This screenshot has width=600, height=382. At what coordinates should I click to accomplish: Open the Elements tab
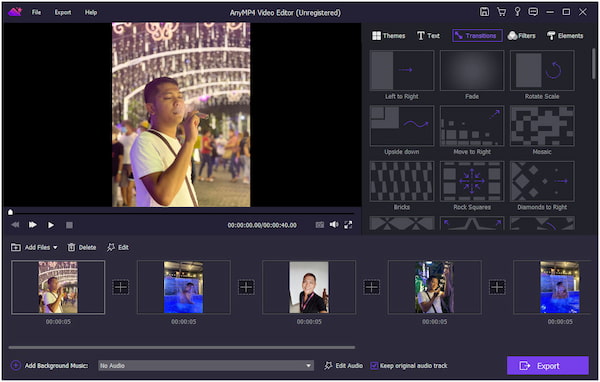[565, 36]
